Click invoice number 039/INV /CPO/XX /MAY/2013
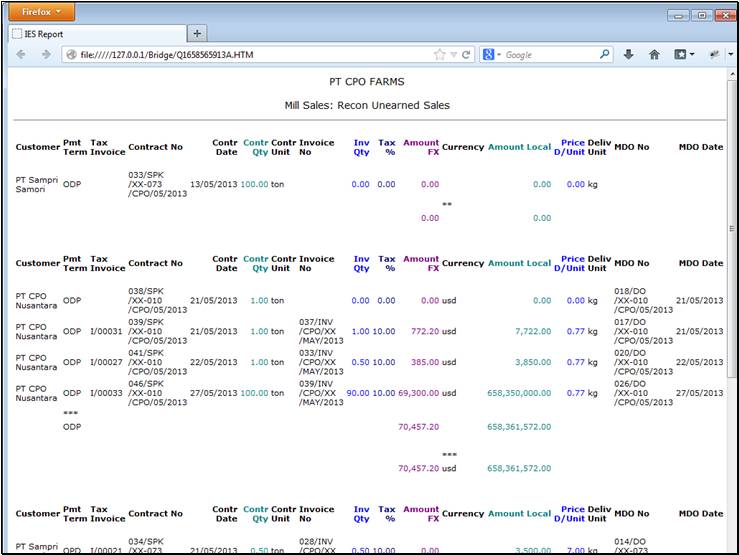 pos(321,393)
